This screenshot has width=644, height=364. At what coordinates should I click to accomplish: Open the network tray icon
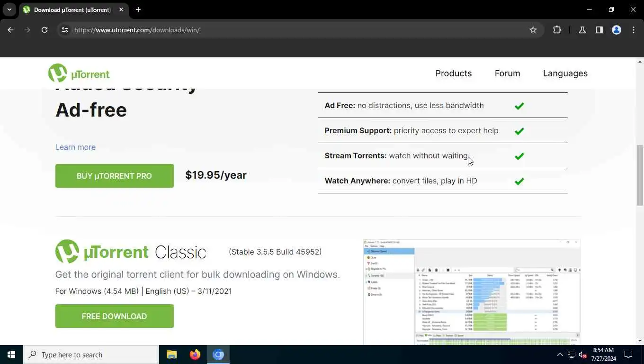click(572, 355)
